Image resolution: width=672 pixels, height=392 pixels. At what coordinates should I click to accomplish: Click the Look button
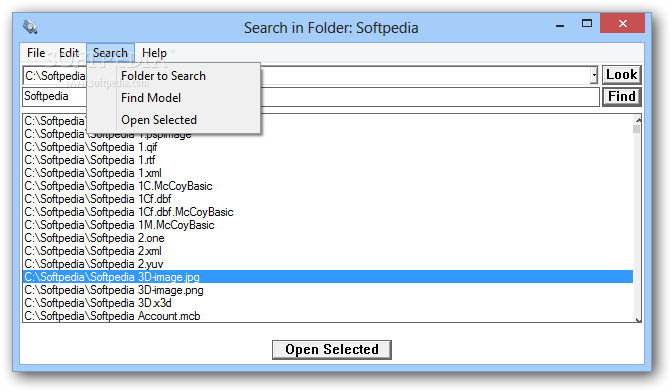click(621, 75)
